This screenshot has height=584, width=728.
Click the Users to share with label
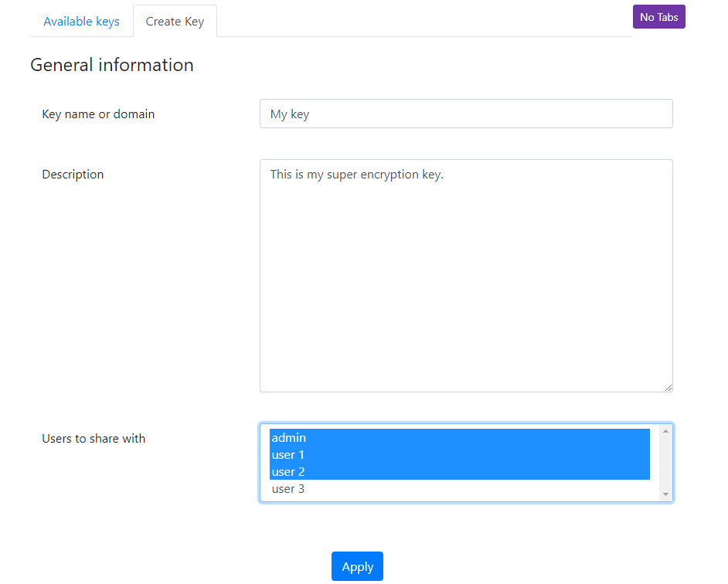94,439
